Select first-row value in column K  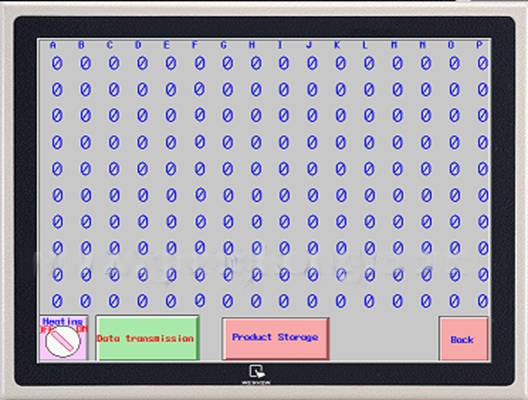[340, 63]
